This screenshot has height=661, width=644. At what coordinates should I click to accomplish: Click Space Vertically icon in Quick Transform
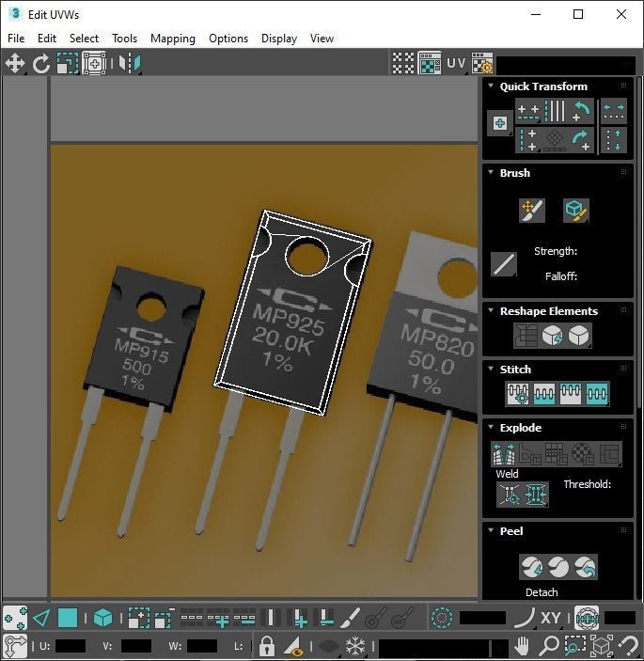tap(614, 140)
